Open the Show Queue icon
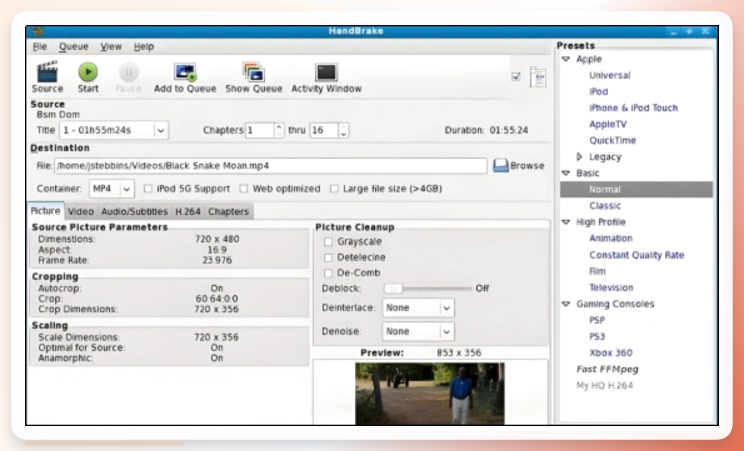 [253, 72]
